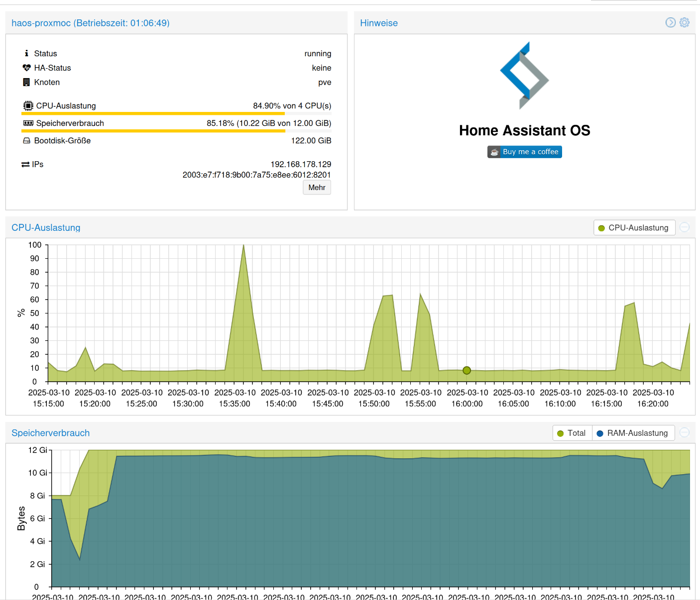Click the highlighted data point on CPU chart
700x600 pixels.
[x=467, y=370]
